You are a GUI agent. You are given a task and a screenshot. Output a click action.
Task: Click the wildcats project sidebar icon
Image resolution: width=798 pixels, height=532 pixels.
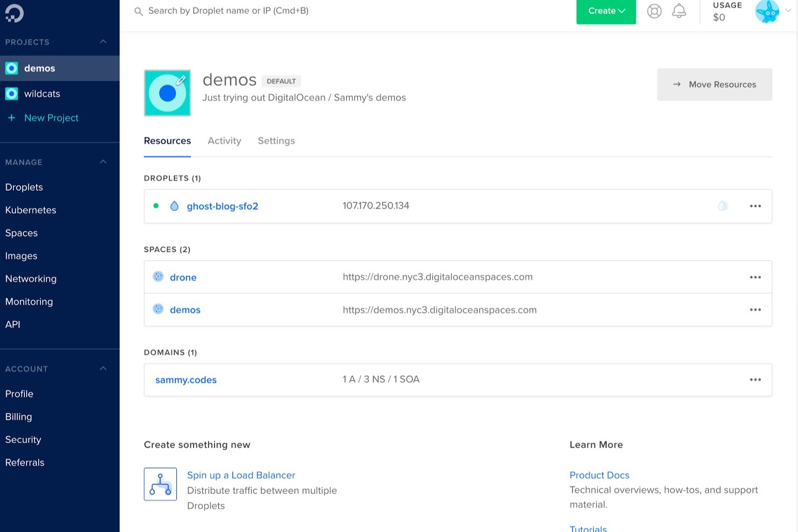(x=12, y=93)
